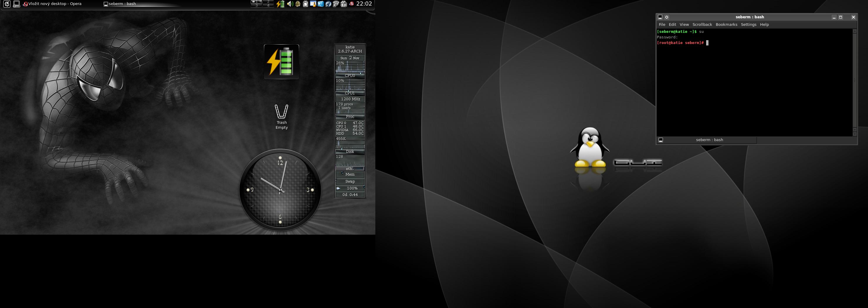Click the Mem meter in gkrellm
Screen dimensions: 868x308
pyautogui.click(x=350, y=175)
